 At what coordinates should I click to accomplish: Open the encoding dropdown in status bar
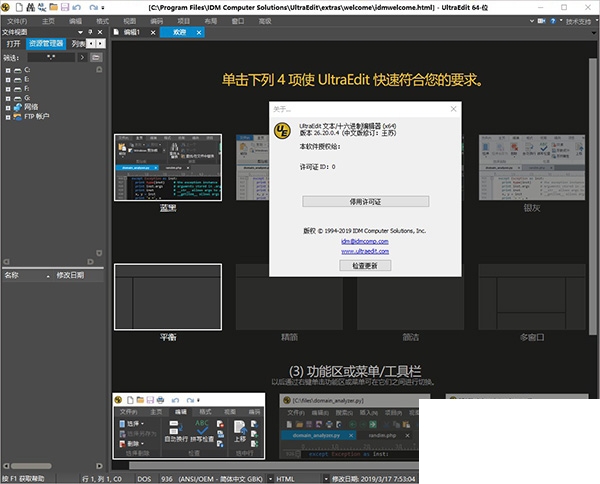click(x=271, y=479)
